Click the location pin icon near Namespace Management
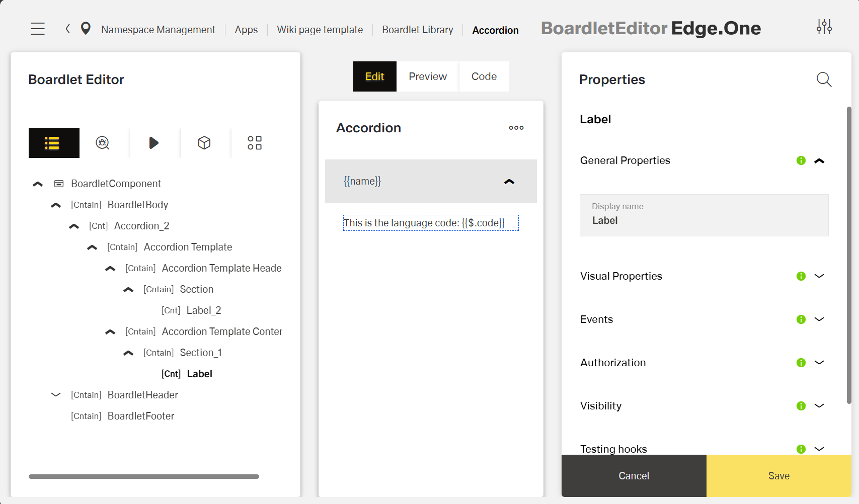 click(86, 28)
